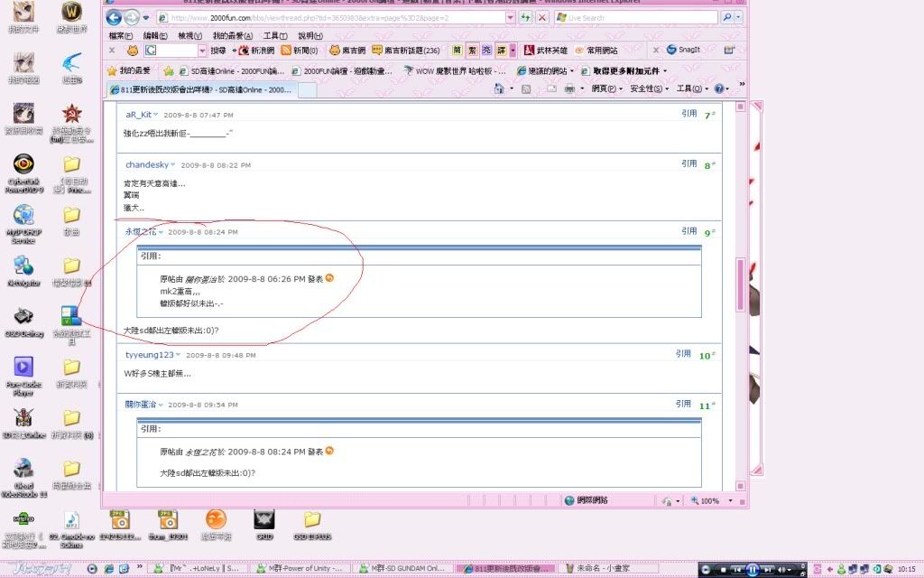
Task: Open the 說明(H) menu
Action: click(x=310, y=36)
